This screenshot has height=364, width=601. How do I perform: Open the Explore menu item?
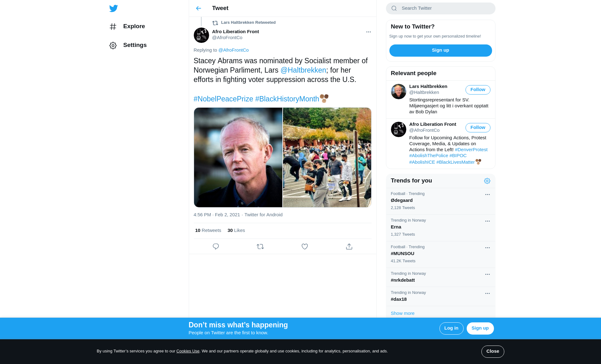[x=127, y=27]
